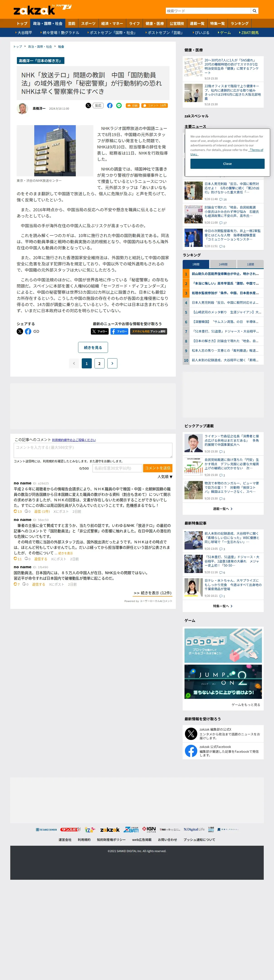Open 利用規約順守の上ご投稿ください link

pos(74,440)
